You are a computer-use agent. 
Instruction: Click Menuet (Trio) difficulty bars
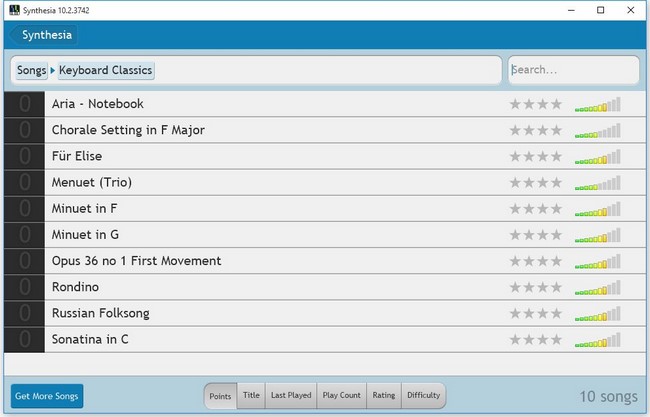click(x=598, y=183)
